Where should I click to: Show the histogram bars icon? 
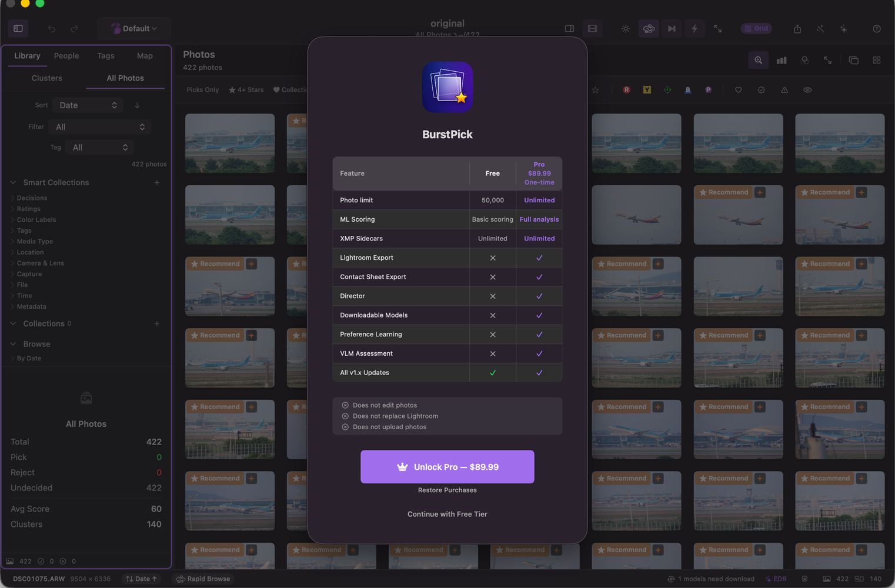click(782, 60)
